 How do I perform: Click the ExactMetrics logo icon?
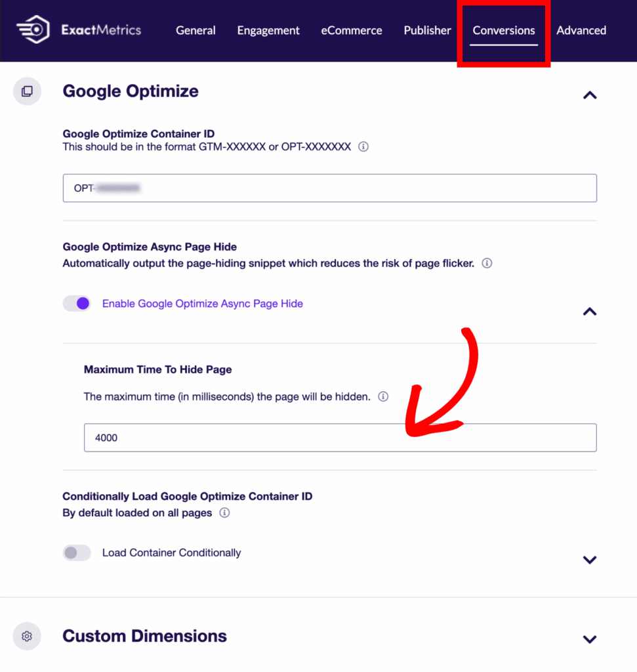click(33, 30)
